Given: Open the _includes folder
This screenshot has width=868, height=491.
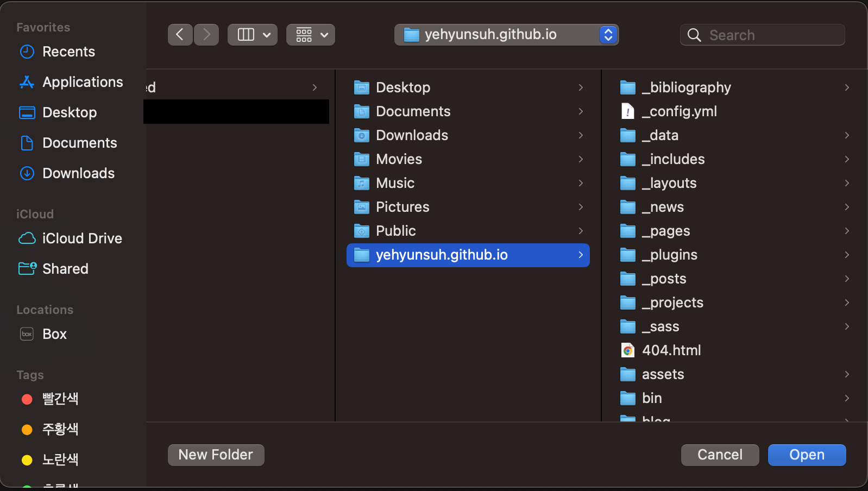Looking at the screenshot, I should (x=734, y=159).
